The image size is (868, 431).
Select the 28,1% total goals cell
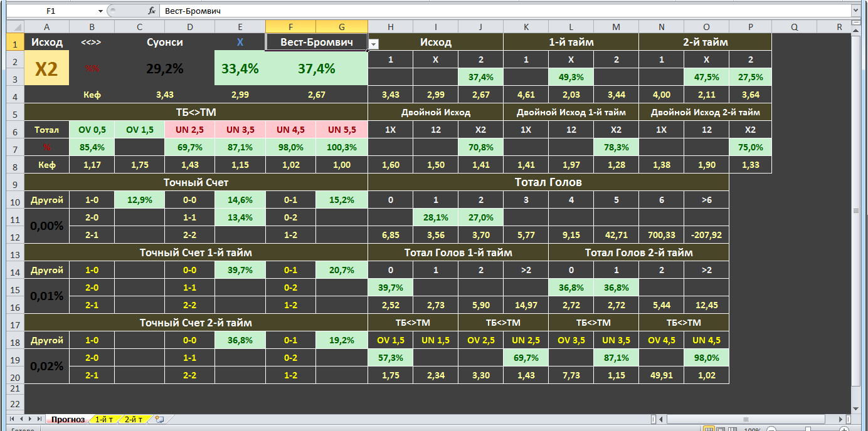point(436,217)
